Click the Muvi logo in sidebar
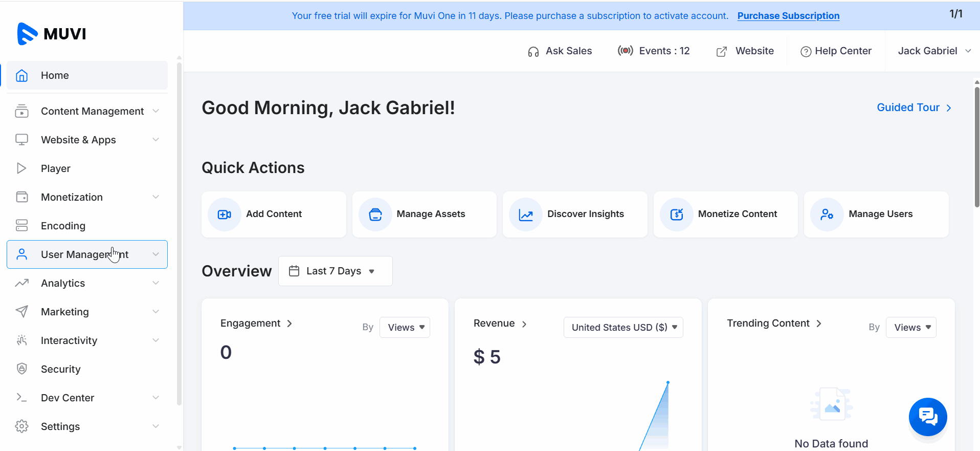The width and height of the screenshot is (980, 451). 52,34
